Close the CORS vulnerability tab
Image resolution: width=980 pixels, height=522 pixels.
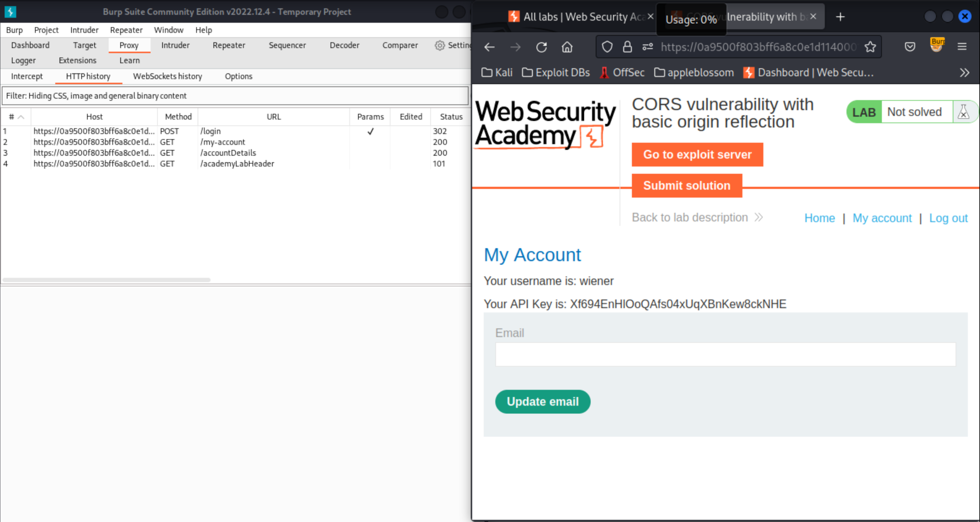(813, 17)
